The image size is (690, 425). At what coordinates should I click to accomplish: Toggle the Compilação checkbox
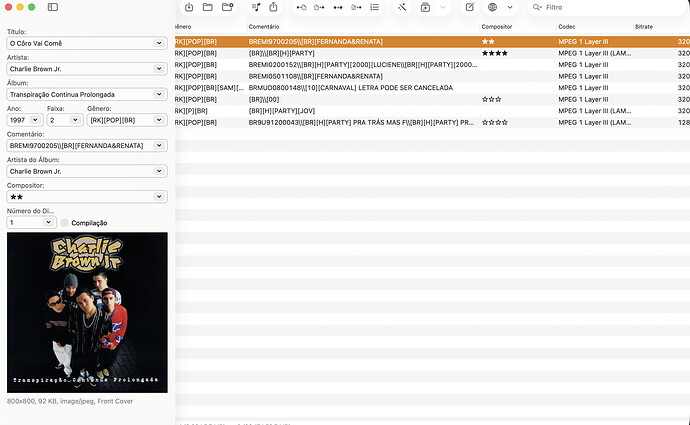point(64,223)
